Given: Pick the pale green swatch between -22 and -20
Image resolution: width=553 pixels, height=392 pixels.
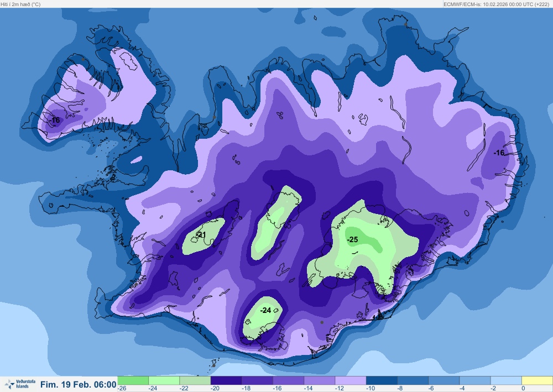Looking at the screenshot, I should click(195, 380).
